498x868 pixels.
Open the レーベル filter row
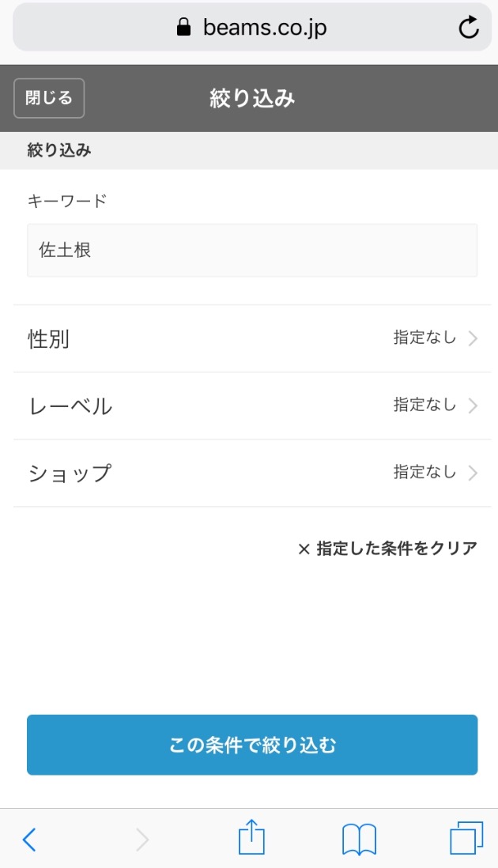[x=237, y=406]
